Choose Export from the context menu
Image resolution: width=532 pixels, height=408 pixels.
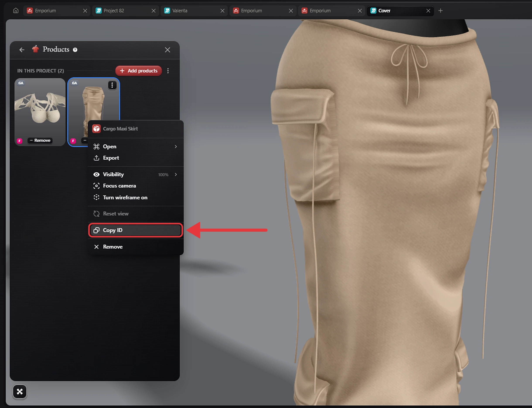point(135,158)
